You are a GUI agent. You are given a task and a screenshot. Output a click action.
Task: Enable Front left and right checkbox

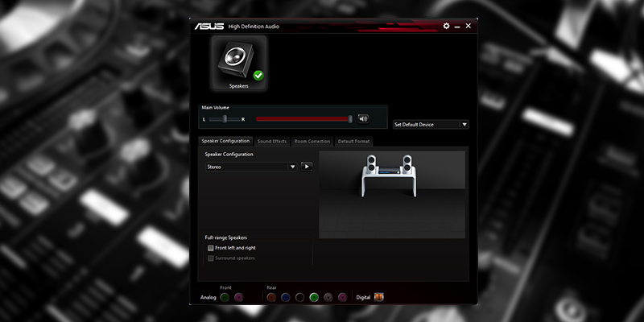pyautogui.click(x=211, y=248)
